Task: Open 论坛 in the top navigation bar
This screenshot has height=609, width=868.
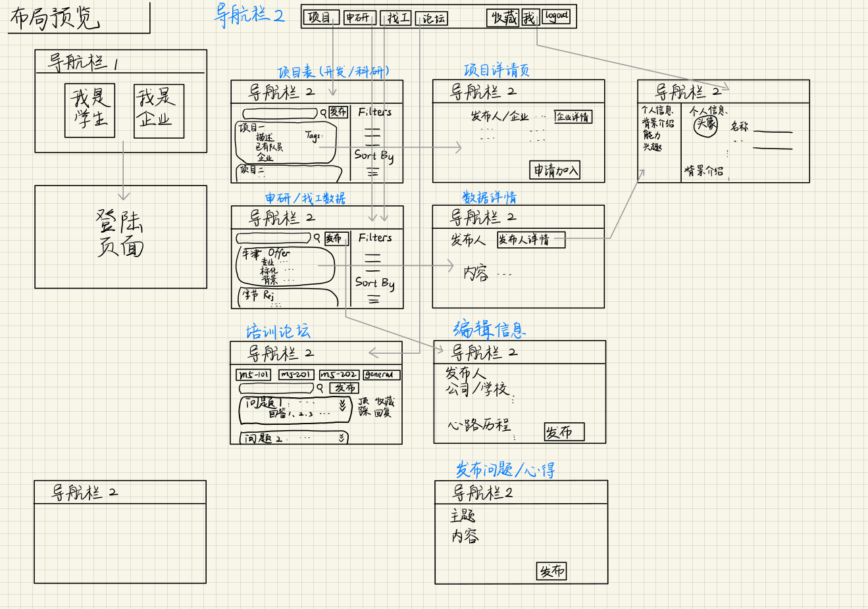Action: (432, 18)
